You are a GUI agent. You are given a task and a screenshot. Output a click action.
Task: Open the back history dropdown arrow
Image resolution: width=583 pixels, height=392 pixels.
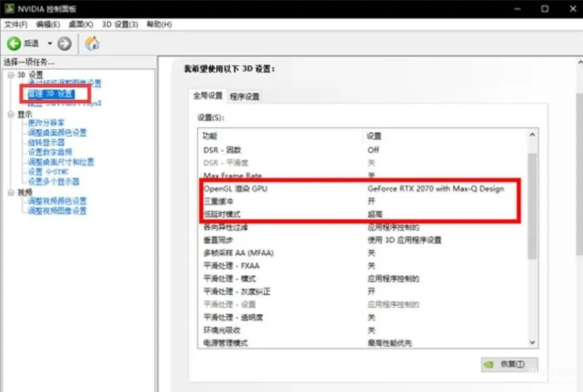click(x=50, y=43)
